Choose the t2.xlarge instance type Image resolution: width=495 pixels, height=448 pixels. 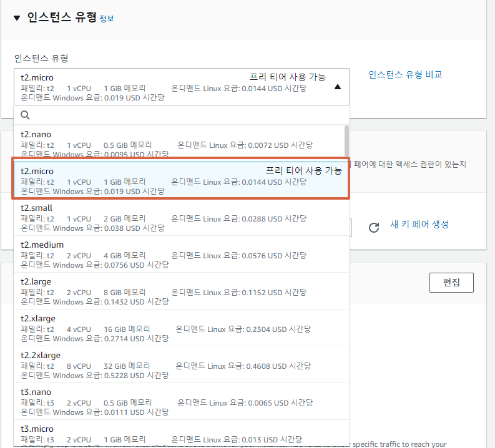point(182,328)
